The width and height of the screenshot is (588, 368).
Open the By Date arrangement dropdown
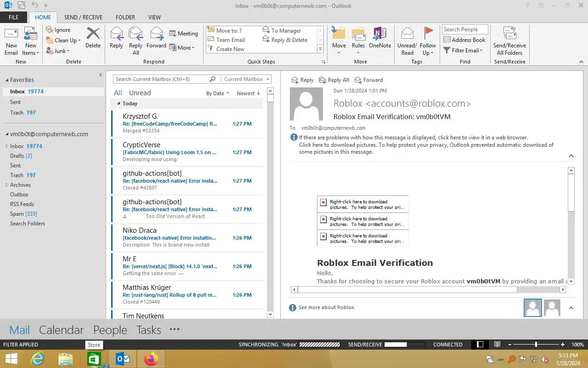tap(218, 93)
